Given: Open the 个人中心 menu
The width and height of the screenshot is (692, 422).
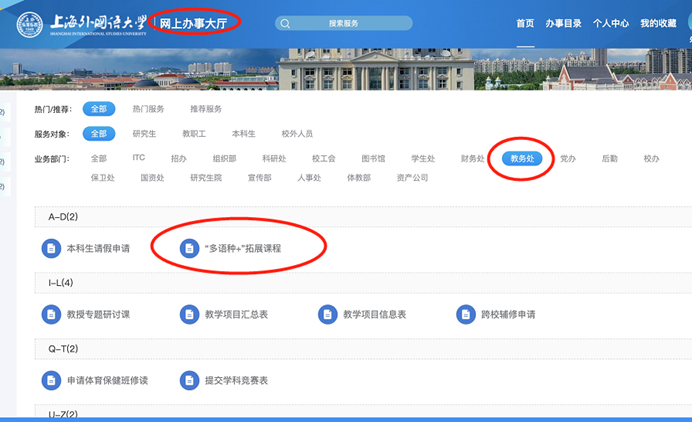Looking at the screenshot, I should point(611,23).
